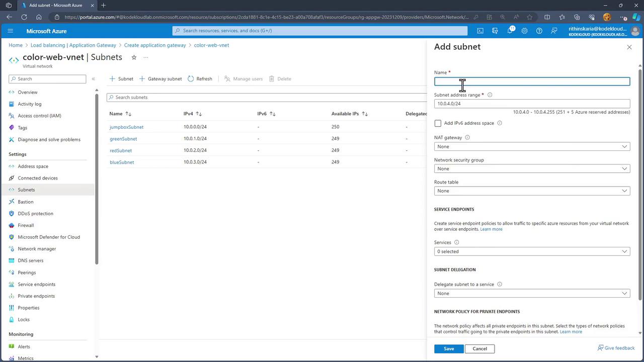Open portal settings gear icon
The image size is (644, 362).
coord(524,31)
